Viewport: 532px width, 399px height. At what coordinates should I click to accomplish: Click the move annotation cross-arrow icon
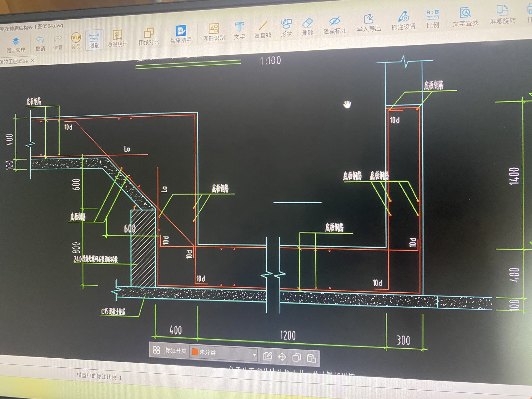coord(282,357)
